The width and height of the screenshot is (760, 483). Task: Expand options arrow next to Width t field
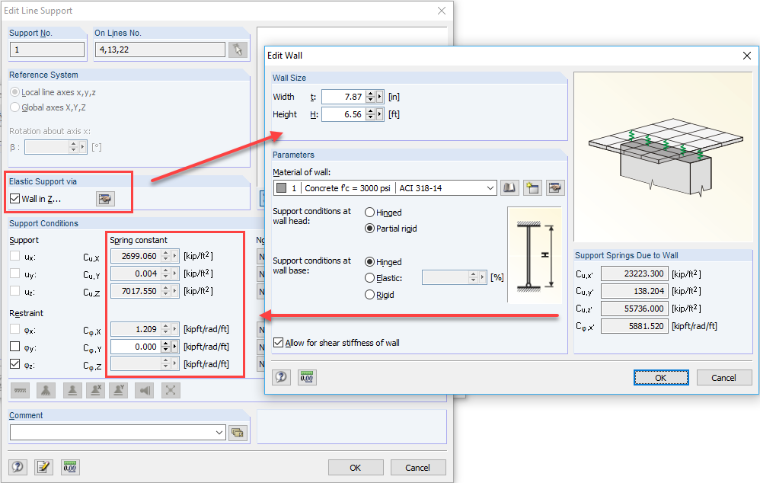tap(380, 97)
